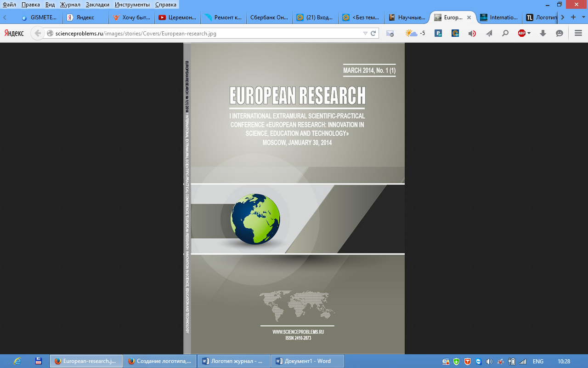Open the Вид menu
Image resolution: width=588 pixels, height=368 pixels.
pyautogui.click(x=50, y=4)
